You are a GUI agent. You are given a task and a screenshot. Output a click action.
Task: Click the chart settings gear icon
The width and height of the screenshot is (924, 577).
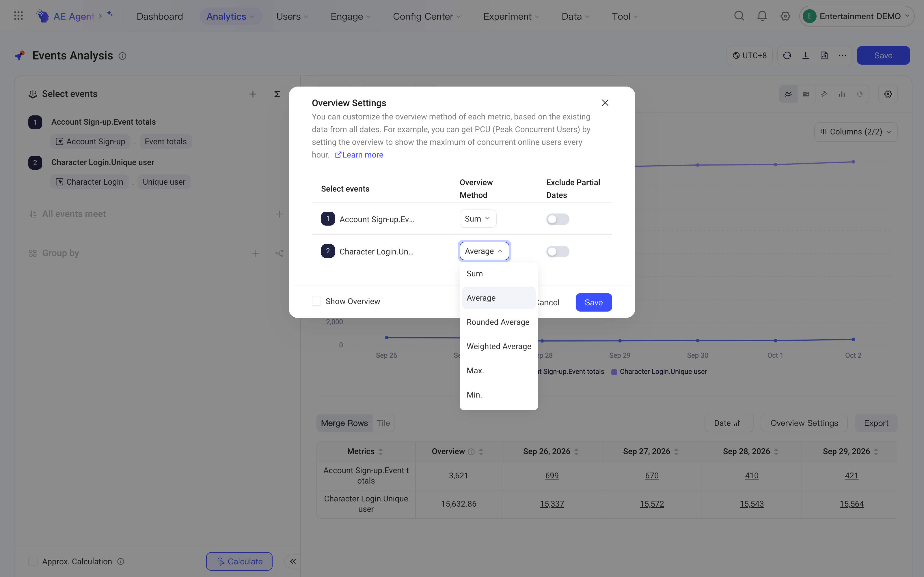888,94
